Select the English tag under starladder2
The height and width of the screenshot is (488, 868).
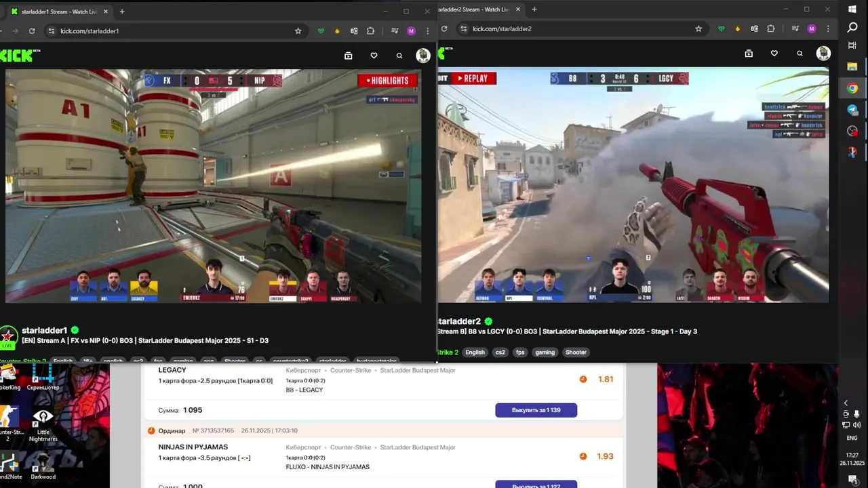click(x=475, y=352)
